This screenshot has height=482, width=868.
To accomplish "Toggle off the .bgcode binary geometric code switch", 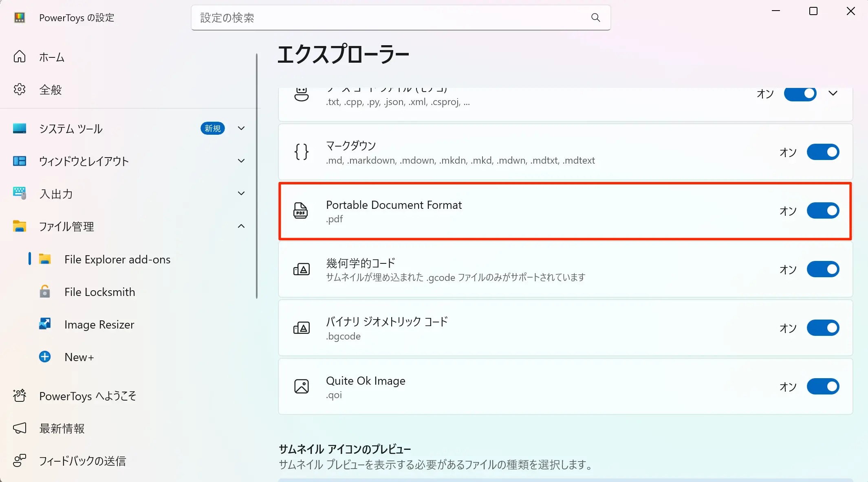I will tap(823, 328).
